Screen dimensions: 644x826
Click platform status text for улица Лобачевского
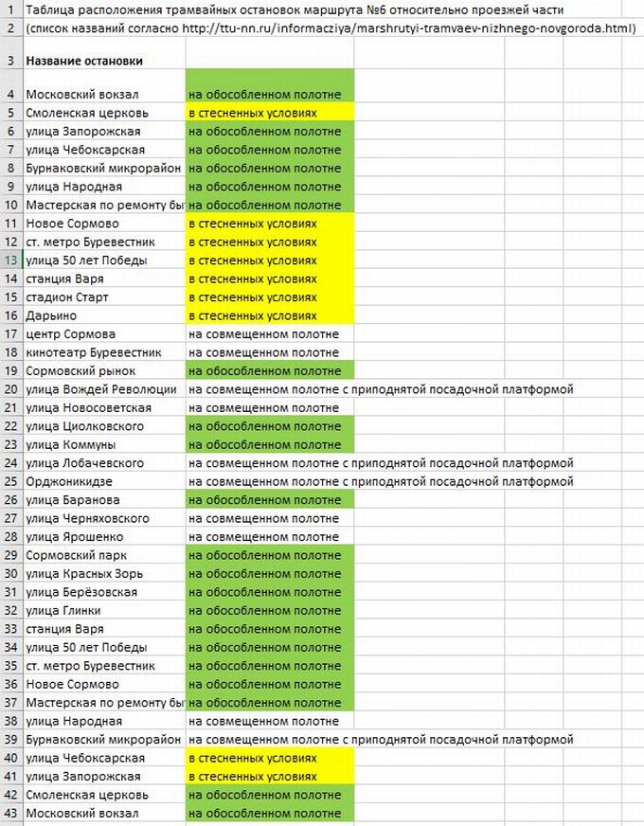381,463
